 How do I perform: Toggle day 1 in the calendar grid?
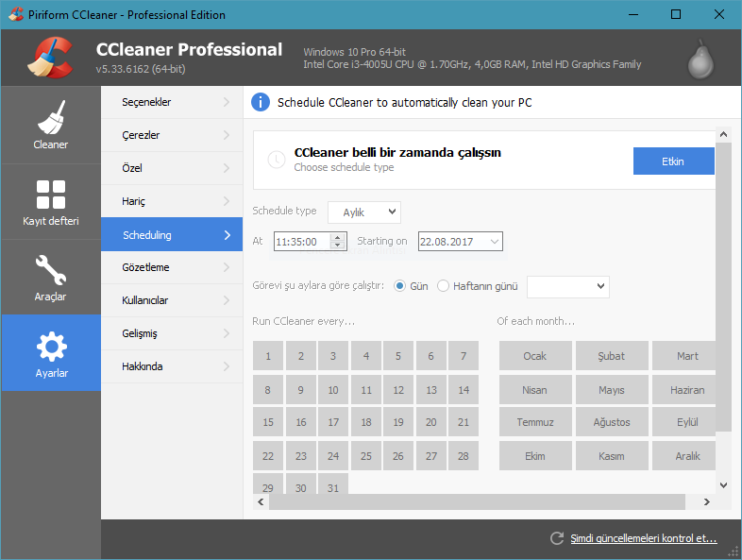(x=268, y=356)
